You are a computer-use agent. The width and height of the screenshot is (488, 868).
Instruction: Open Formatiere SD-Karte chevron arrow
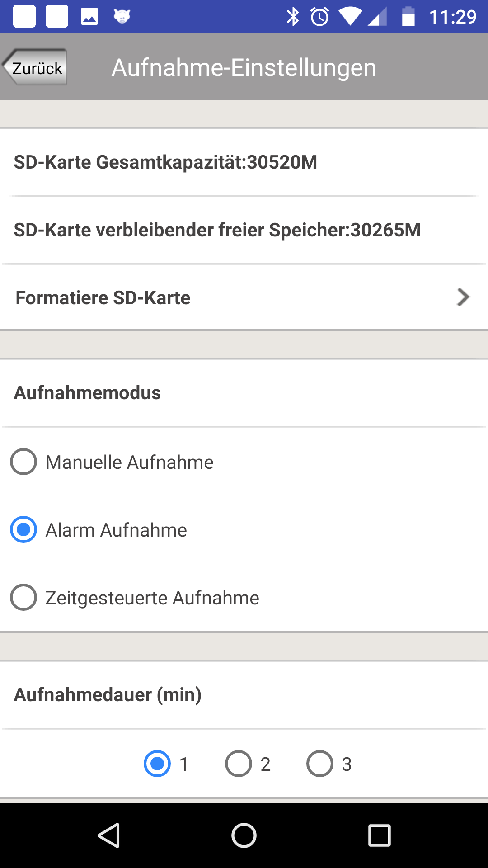coord(463,297)
